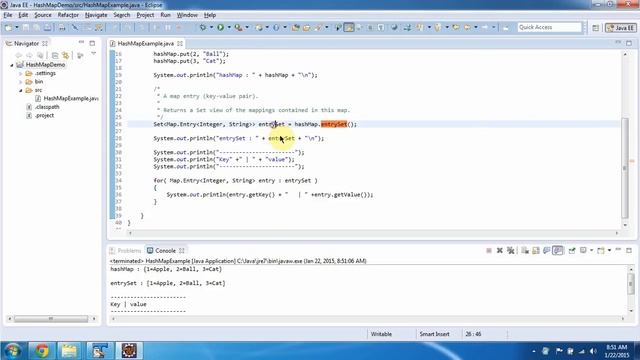Open the Search menu

(x=122, y=15)
